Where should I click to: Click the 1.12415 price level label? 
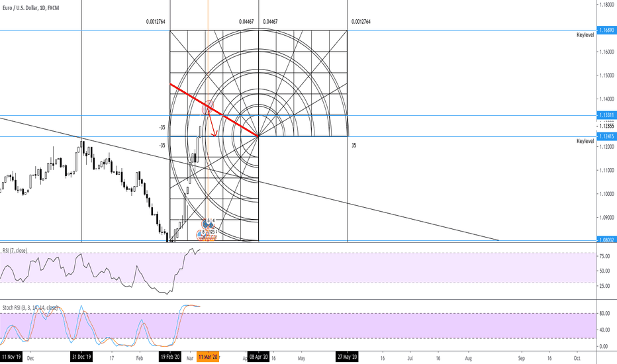click(x=607, y=136)
